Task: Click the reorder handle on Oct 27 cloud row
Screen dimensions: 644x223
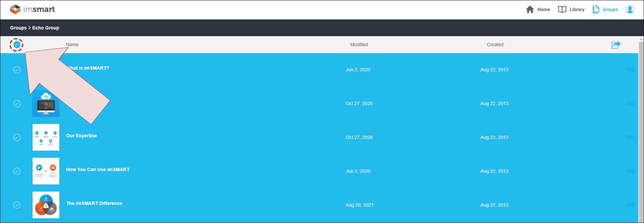Action: [630, 103]
